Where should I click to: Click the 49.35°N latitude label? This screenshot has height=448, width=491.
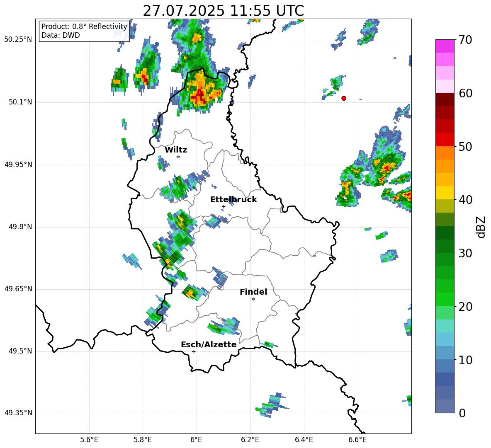(x=18, y=413)
